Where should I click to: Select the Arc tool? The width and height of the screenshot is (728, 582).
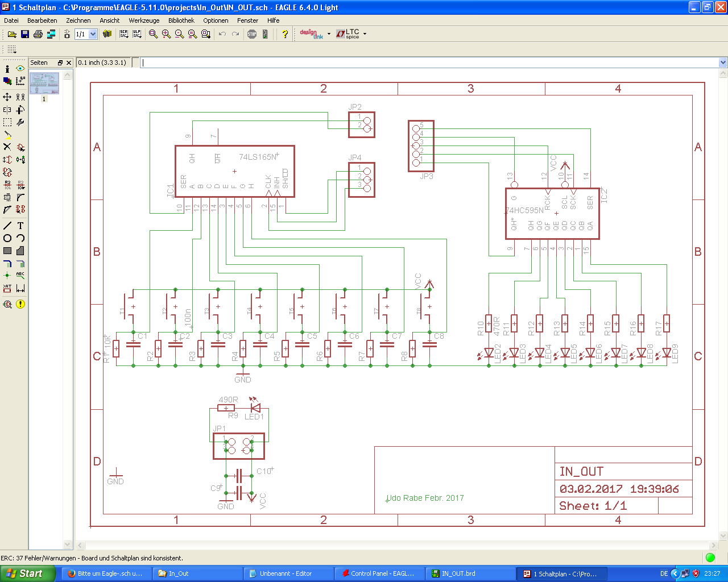coord(20,238)
